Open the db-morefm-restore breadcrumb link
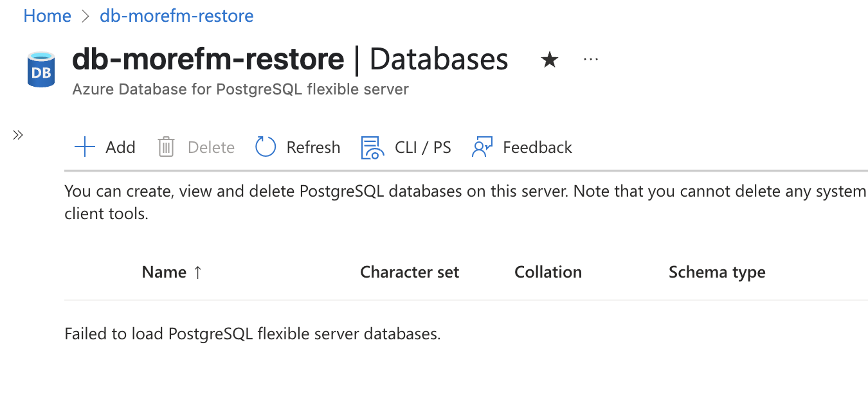The height and width of the screenshot is (419, 868). pyautogui.click(x=177, y=16)
